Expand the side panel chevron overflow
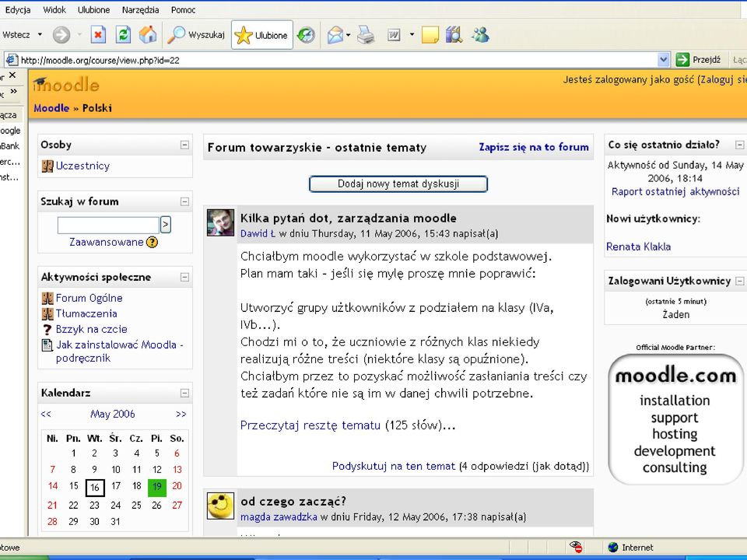 13,91
